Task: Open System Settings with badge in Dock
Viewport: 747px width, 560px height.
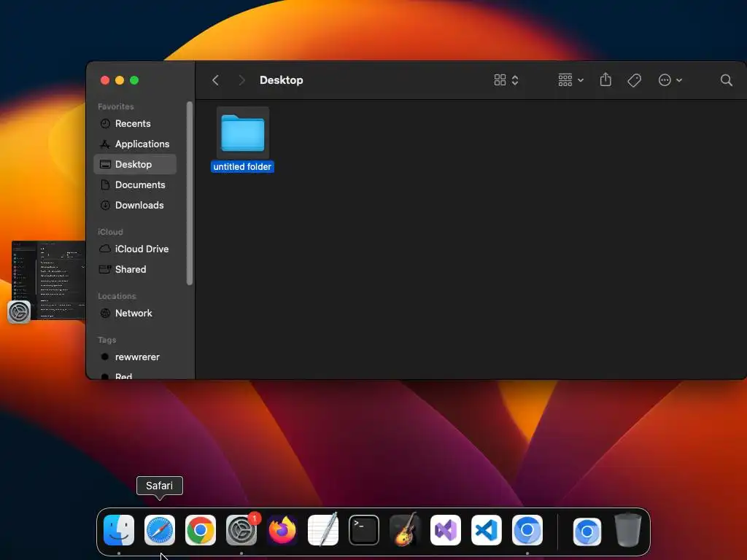Action: pyautogui.click(x=241, y=530)
